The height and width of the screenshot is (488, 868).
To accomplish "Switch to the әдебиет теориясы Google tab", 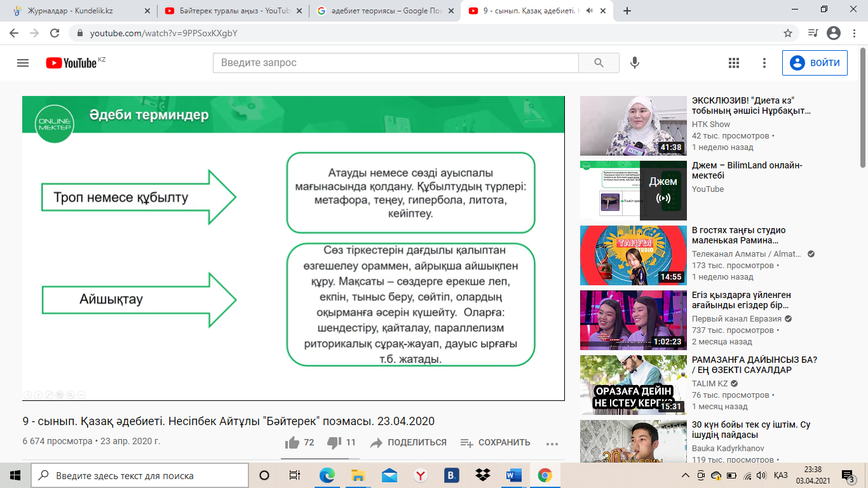I will [x=385, y=11].
